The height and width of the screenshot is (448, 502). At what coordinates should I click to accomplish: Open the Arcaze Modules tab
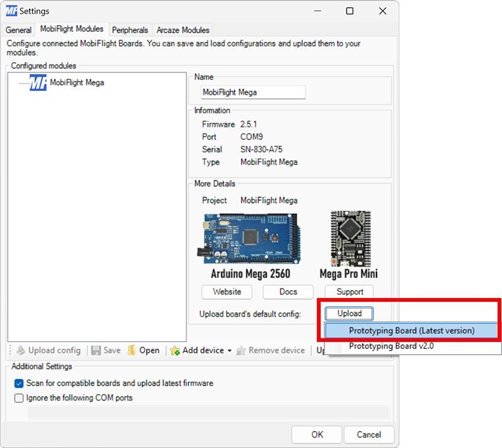pos(183,29)
